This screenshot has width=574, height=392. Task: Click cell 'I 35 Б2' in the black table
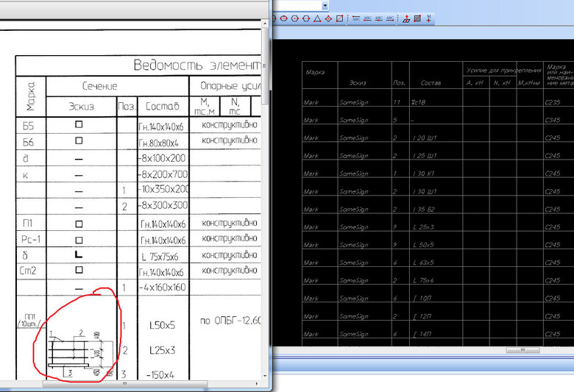(x=424, y=210)
